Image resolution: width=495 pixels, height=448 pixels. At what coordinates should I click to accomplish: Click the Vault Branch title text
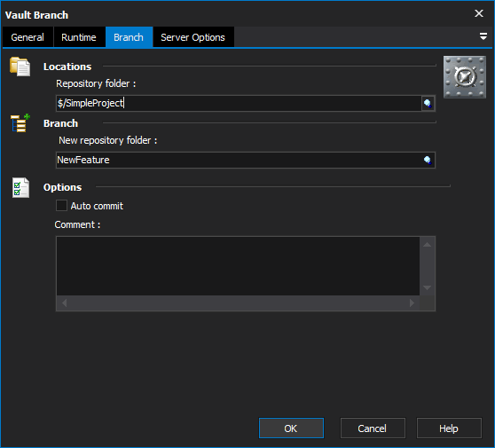tap(36, 15)
